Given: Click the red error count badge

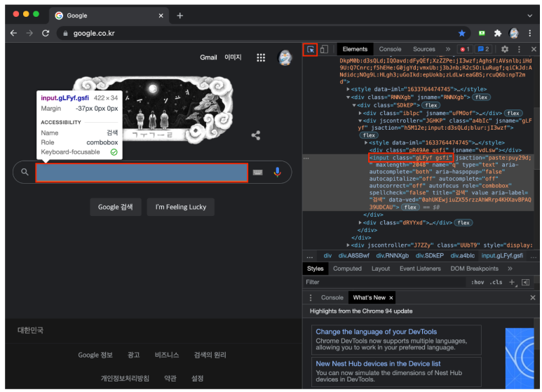Looking at the screenshot, I should point(465,49).
